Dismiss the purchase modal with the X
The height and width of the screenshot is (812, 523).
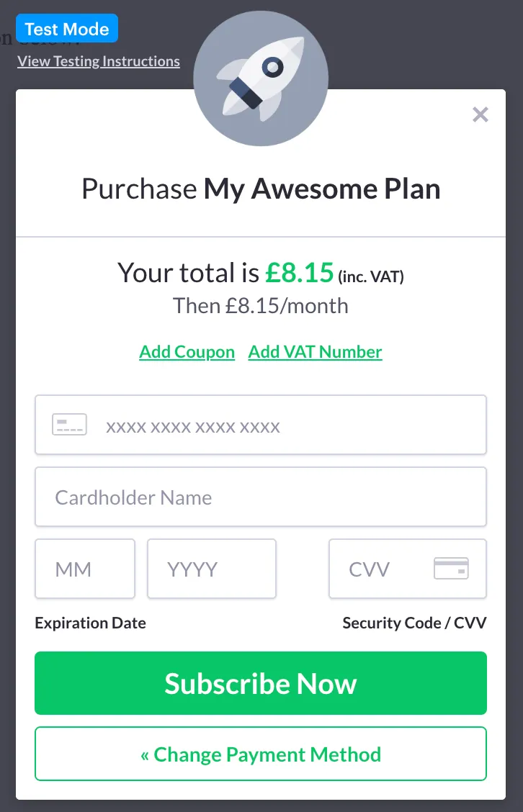tap(480, 114)
